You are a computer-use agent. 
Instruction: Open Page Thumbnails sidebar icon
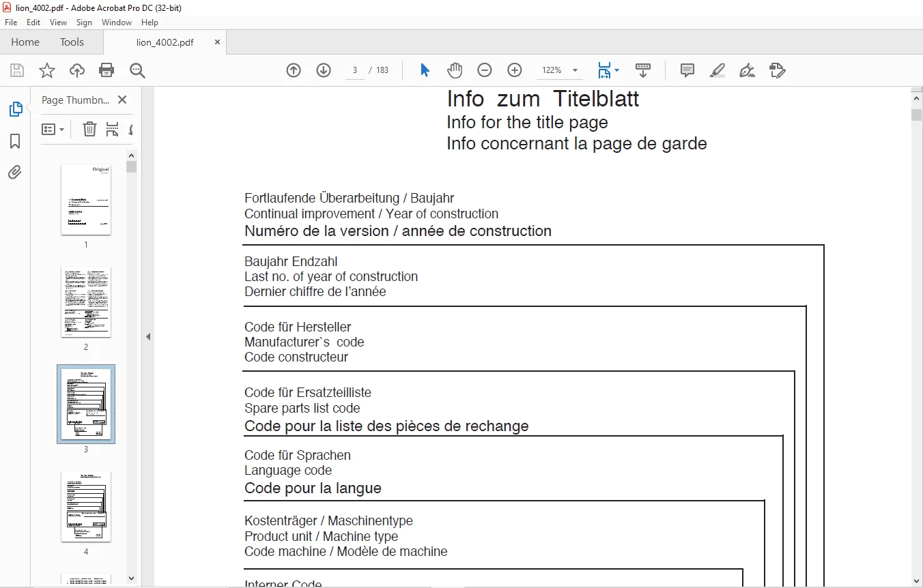15,109
